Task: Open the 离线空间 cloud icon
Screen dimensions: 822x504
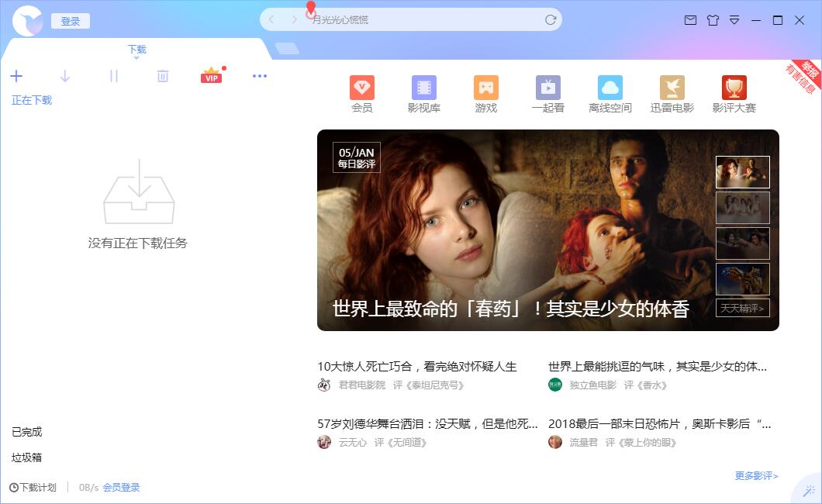Action: pos(610,95)
